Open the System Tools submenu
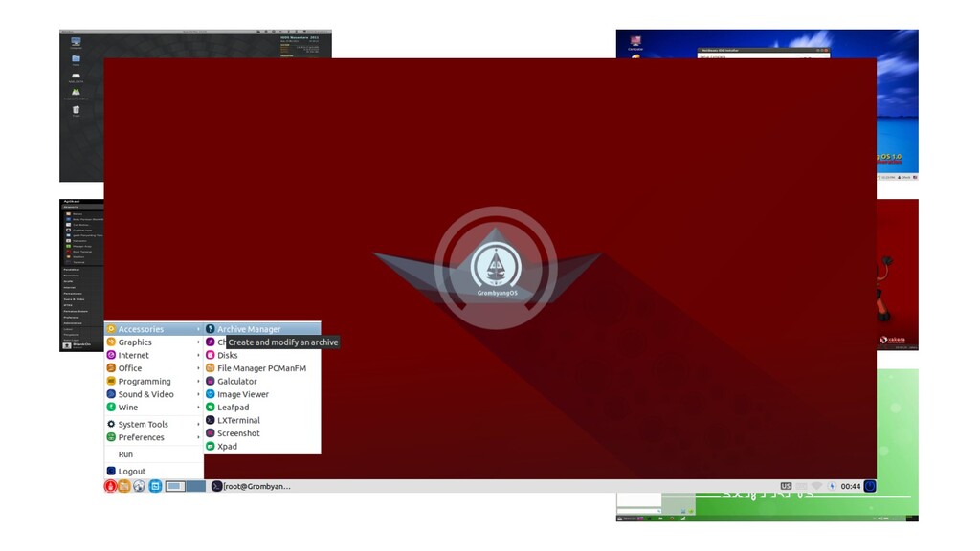Image resolution: width=980 pixels, height=551 pixels. (154, 424)
